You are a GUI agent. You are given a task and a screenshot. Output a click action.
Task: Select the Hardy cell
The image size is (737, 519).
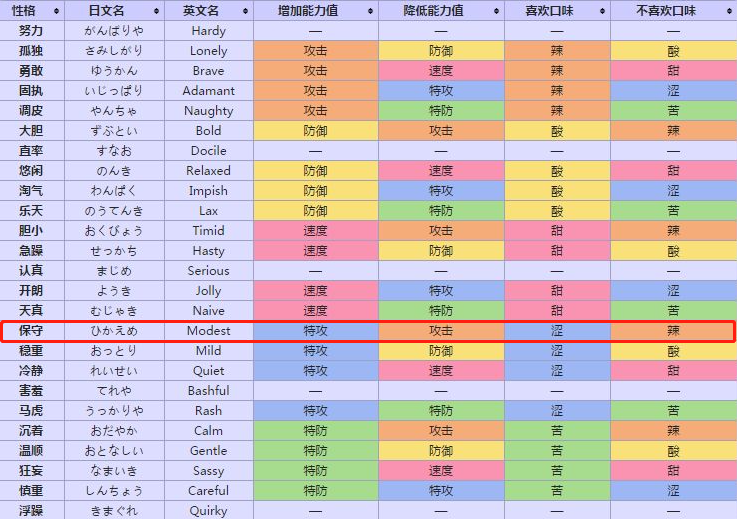pos(209,31)
